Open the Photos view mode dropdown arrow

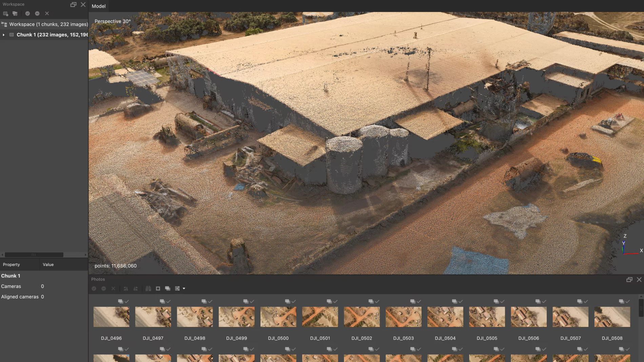(x=184, y=289)
